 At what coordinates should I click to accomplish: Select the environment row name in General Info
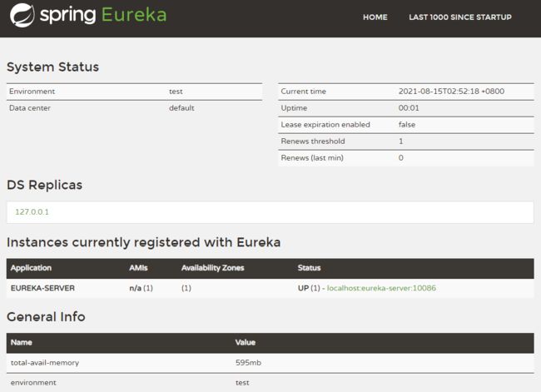(33, 383)
